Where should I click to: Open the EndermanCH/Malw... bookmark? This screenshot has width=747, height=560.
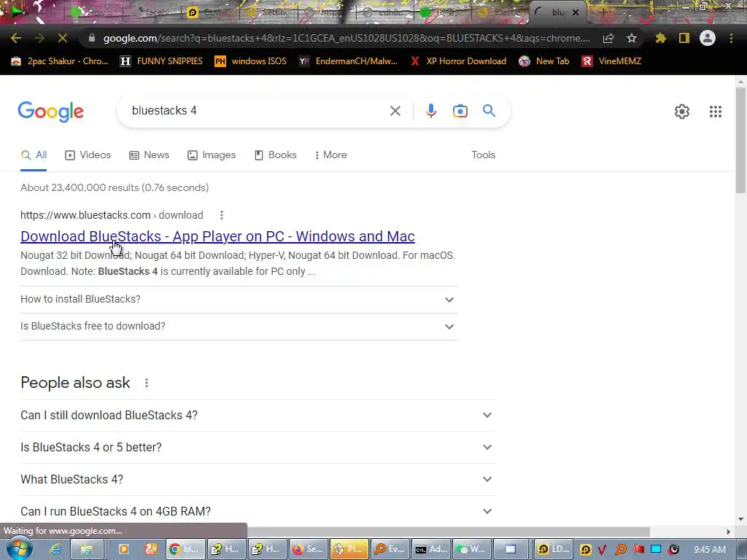click(348, 61)
